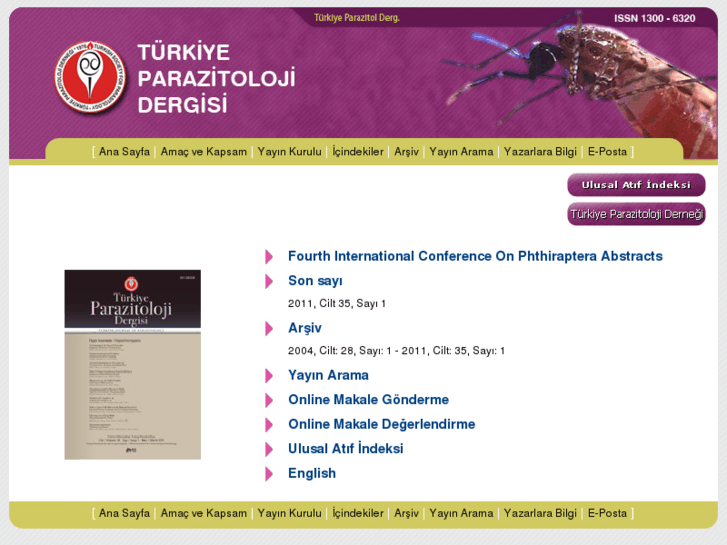Open Ana Sayfa in the top menu
Viewport: 727px width, 545px height.
click(x=124, y=152)
